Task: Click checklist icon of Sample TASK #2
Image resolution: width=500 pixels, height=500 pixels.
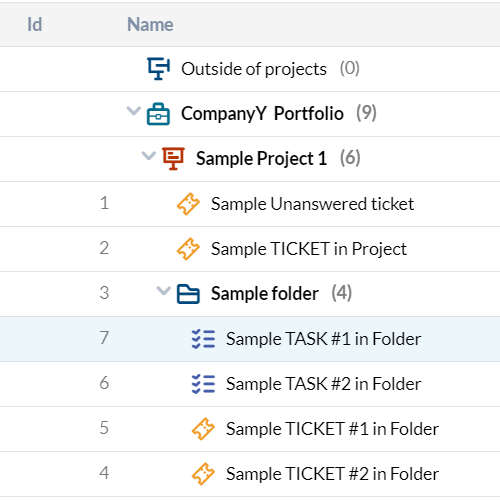Action: coord(203,384)
